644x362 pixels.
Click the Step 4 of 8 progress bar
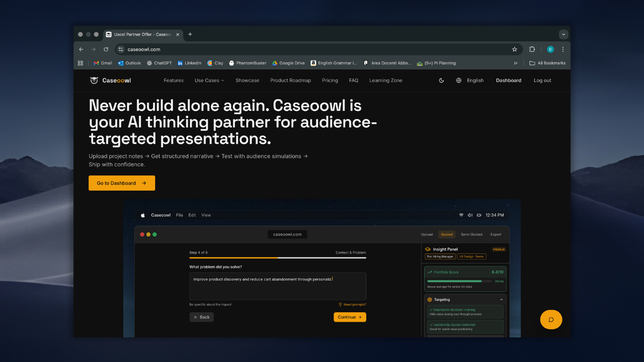pyautogui.click(x=278, y=258)
